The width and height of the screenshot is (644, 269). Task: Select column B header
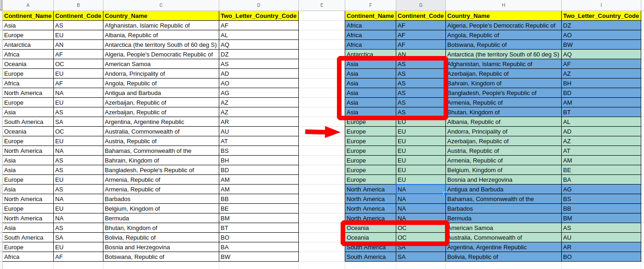pos(78,5)
